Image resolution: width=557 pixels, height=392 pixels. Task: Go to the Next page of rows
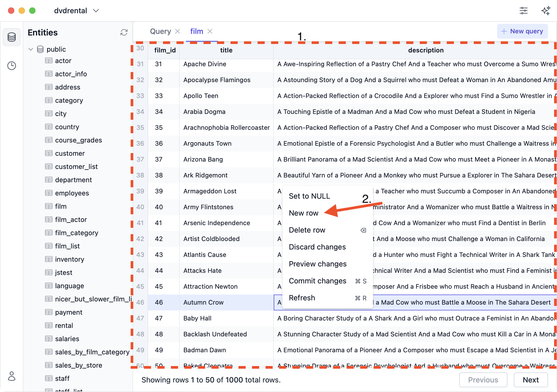pos(531,380)
